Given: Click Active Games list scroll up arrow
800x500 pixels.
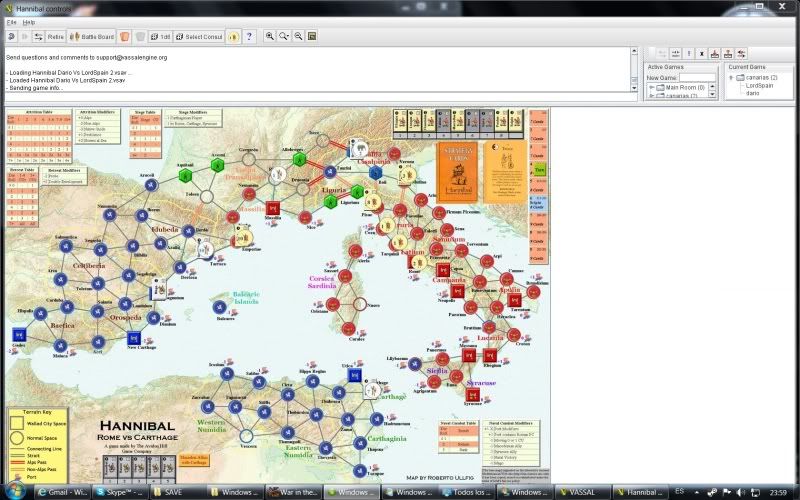Looking at the screenshot, I should click(x=713, y=87).
